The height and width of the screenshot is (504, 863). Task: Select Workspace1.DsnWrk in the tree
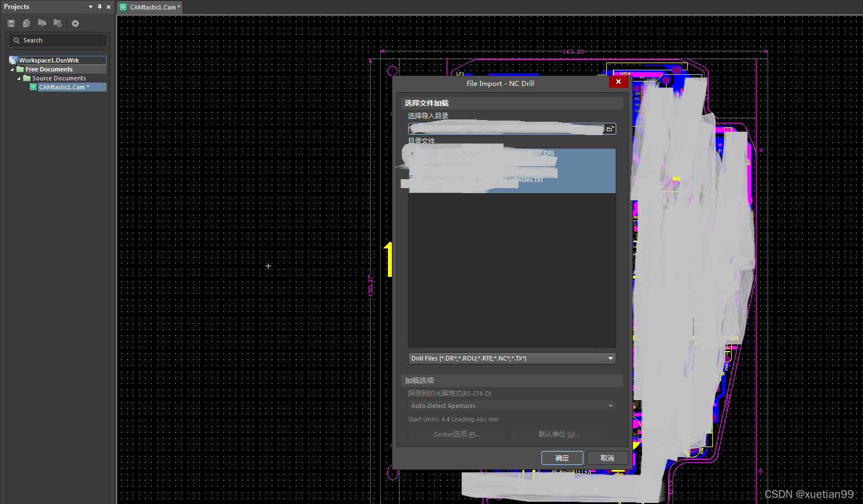(x=49, y=60)
